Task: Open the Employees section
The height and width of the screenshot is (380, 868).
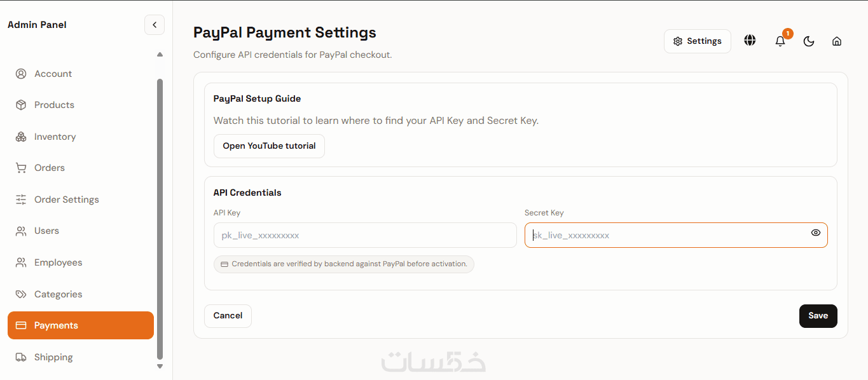Action: point(58,262)
